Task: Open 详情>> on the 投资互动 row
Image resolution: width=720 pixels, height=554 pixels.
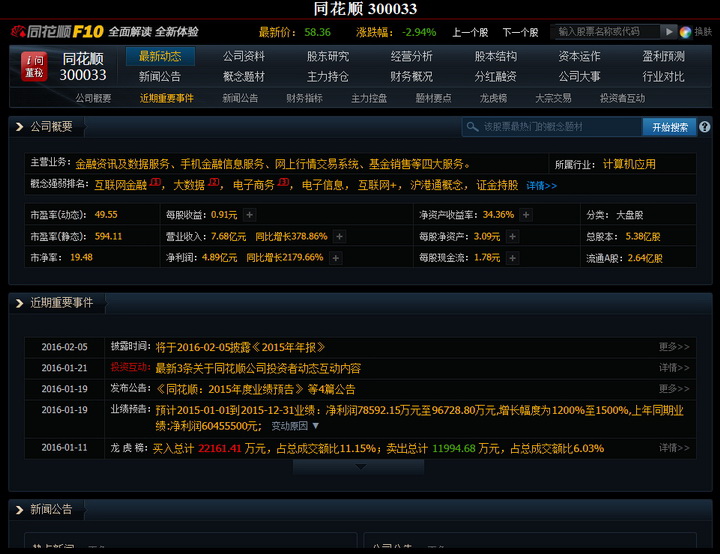Action: 674,368
